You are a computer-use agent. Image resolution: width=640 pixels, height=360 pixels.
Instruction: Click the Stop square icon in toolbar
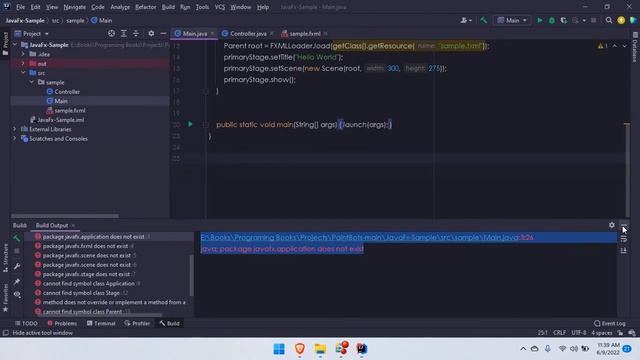pyautogui.click(x=593, y=20)
